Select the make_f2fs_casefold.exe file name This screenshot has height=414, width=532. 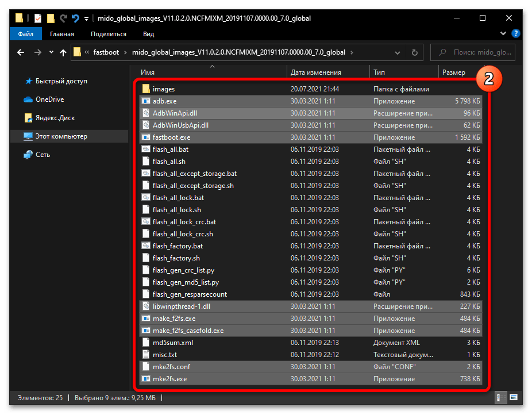click(x=188, y=331)
